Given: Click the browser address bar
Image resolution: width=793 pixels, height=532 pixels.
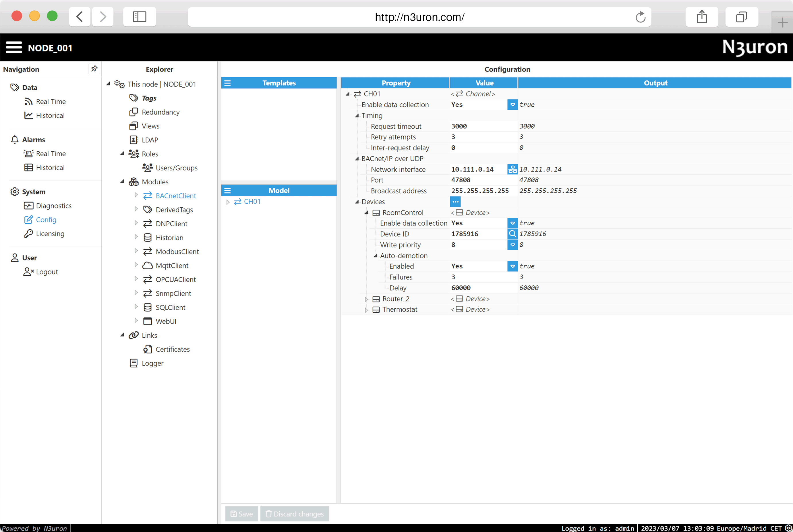Looking at the screenshot, I should [419, 17].
